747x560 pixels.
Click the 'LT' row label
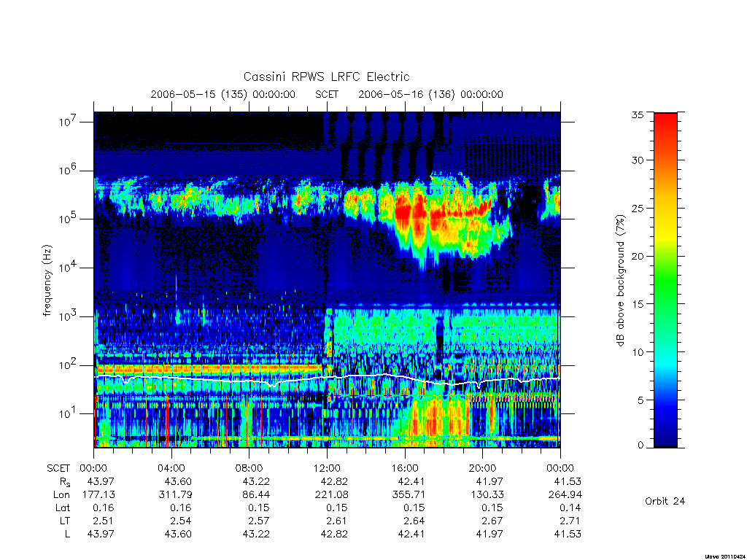pyautogui.click(x=64, y=521)
